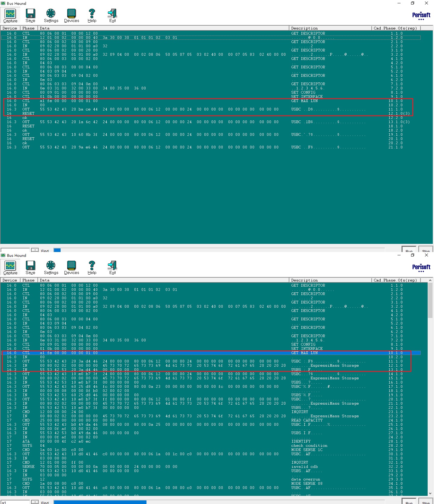
Task: Select IDENTIFY row in lower window
Action: (x=210, y=441)
